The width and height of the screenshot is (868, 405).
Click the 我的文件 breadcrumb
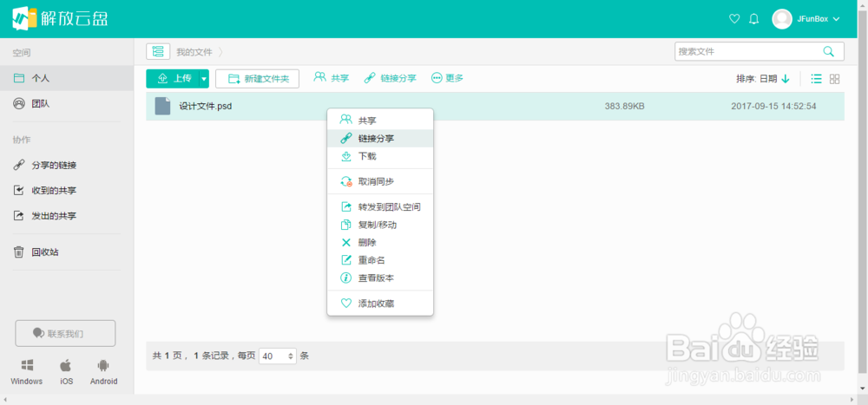click(194, 52)
